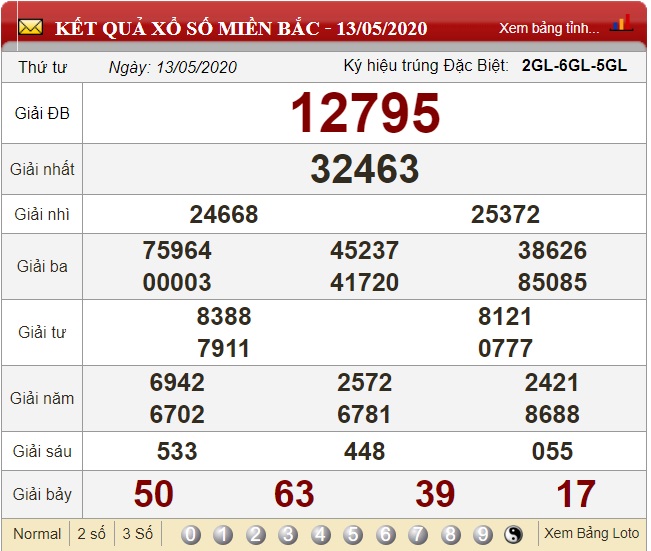
Task: Select the number 8 filter ball
Action: [451, 535]
